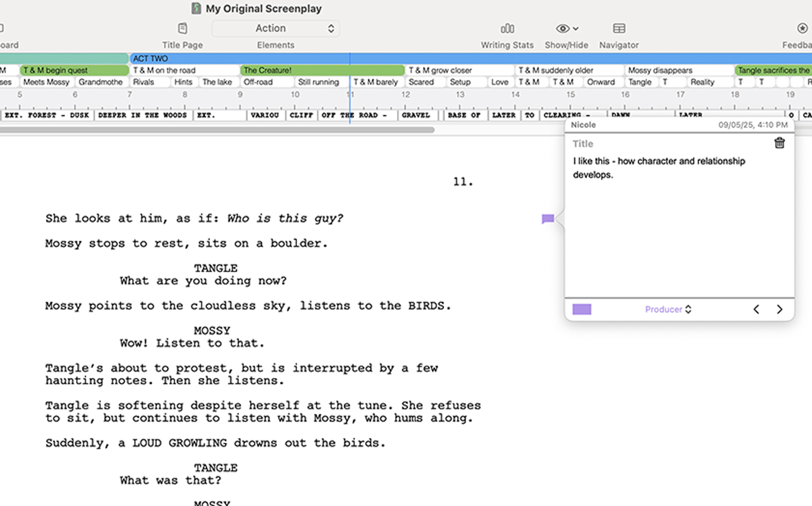
Task: Change the Producer note type dropdown
Action: (668, 310)
